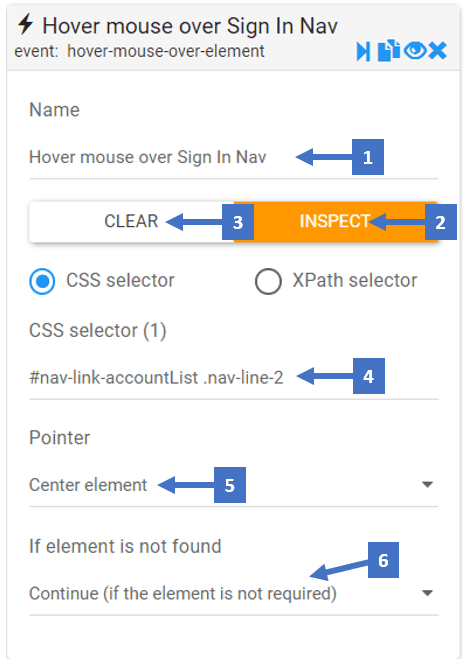
Task: Remove the event with the X icon
Action: (438, 51)
